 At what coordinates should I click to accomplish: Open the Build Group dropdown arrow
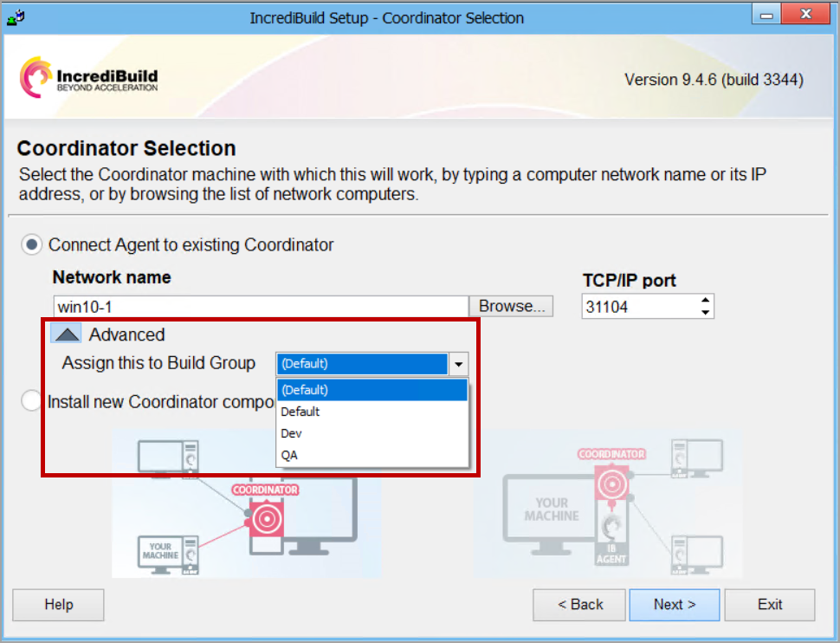point(459,364)
